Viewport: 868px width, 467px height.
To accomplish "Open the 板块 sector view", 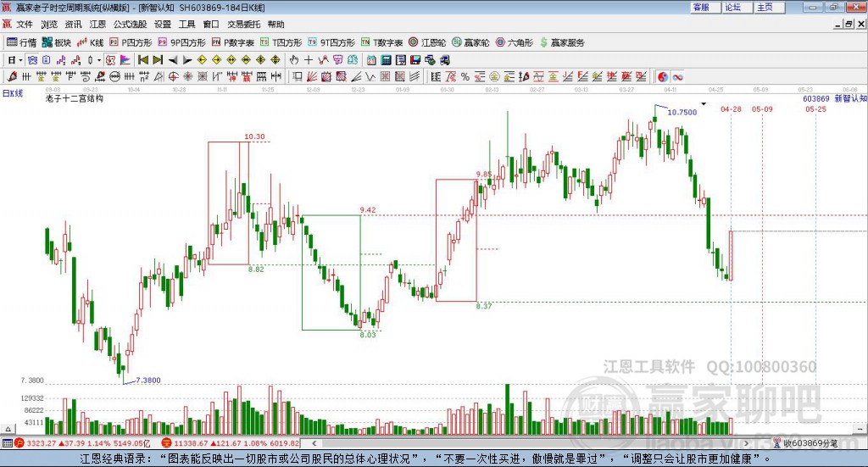I will pos(57,42).
